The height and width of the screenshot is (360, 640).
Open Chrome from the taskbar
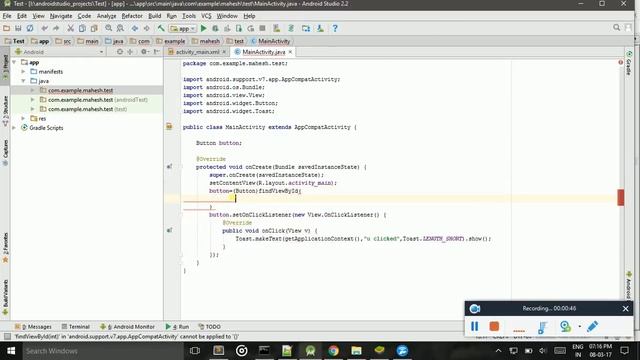(333, 351)
